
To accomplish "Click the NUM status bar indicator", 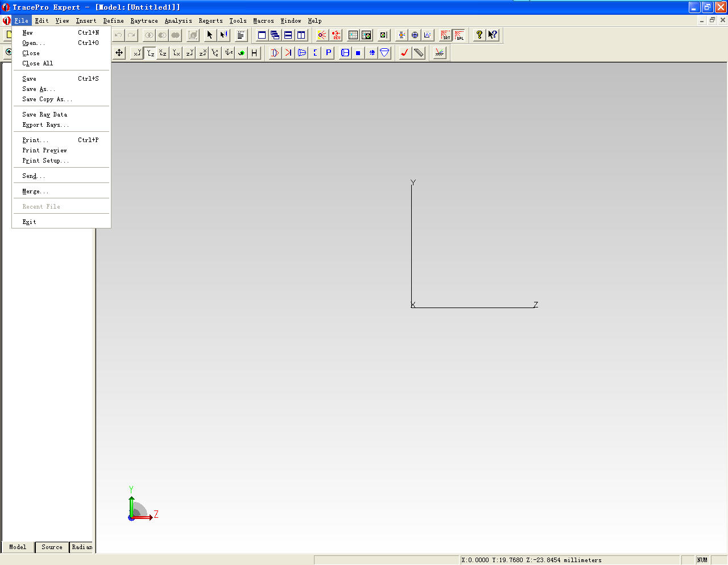I will (702, 560).
